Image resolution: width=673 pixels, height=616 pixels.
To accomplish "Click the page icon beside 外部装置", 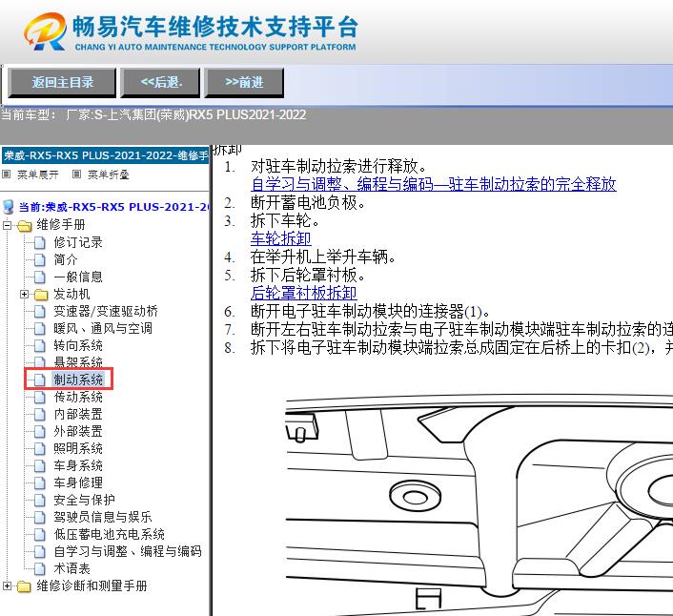I will point(40,432).
